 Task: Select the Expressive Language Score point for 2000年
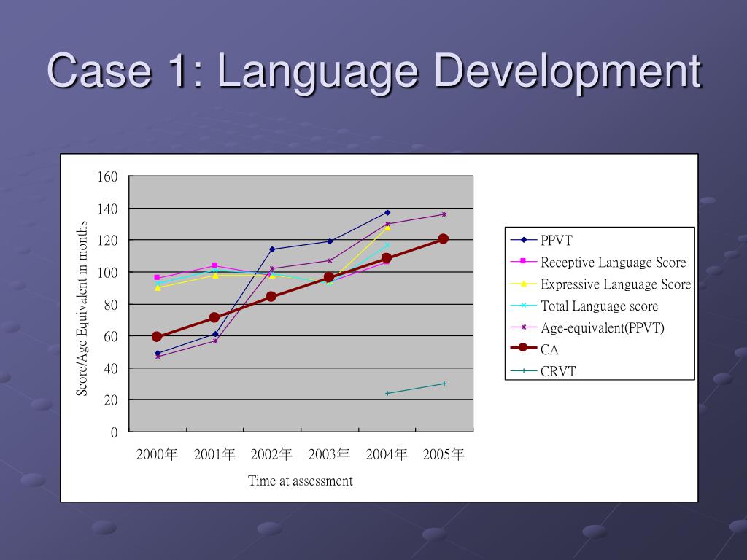point(158,287)
